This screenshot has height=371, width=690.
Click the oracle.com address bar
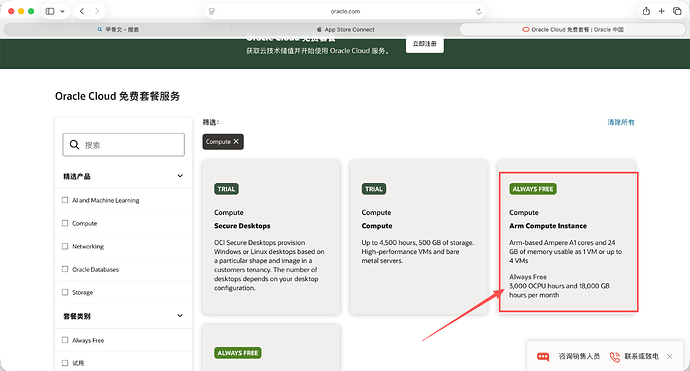coord(345,11)
